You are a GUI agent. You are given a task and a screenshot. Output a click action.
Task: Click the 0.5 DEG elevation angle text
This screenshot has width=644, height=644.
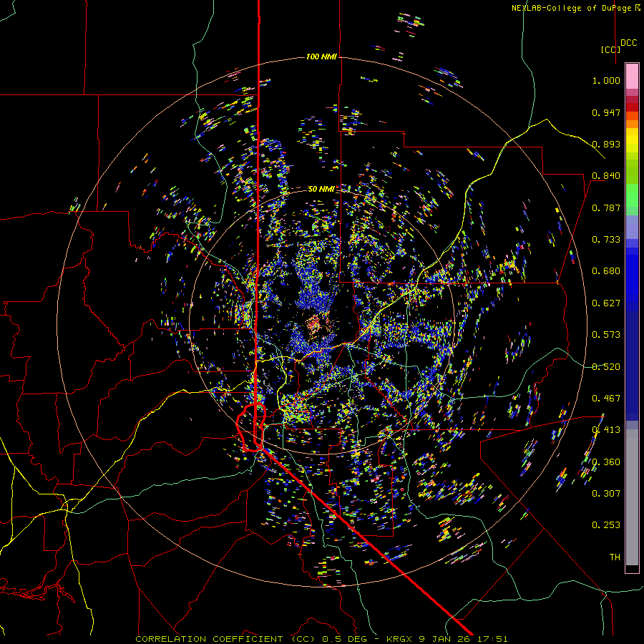(344, 639)
